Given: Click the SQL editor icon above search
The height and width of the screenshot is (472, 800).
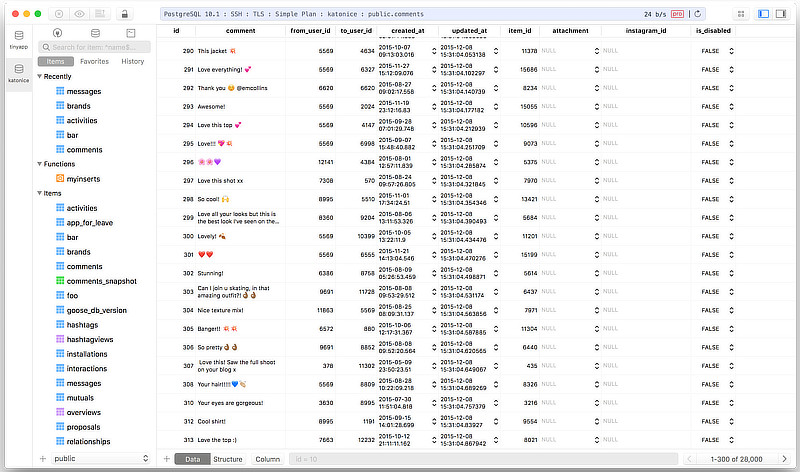Looking at the screenshot, I should click(131, 33).
